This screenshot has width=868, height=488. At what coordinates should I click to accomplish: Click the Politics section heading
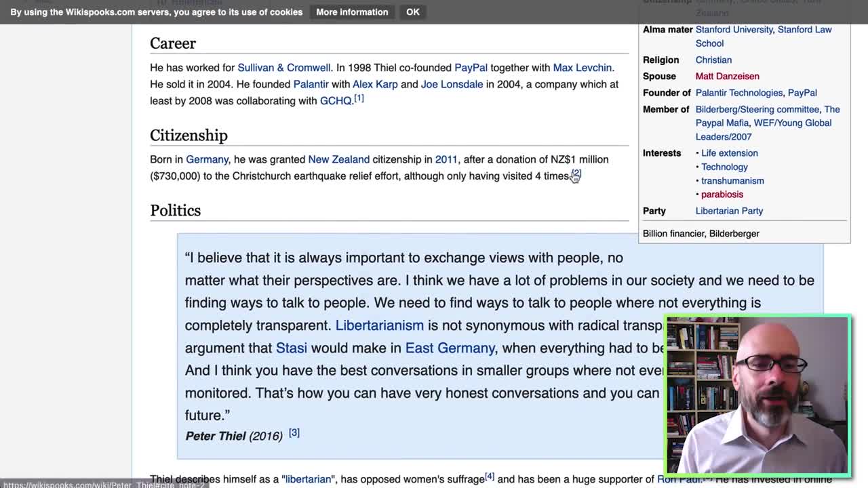tap(175, 211)
